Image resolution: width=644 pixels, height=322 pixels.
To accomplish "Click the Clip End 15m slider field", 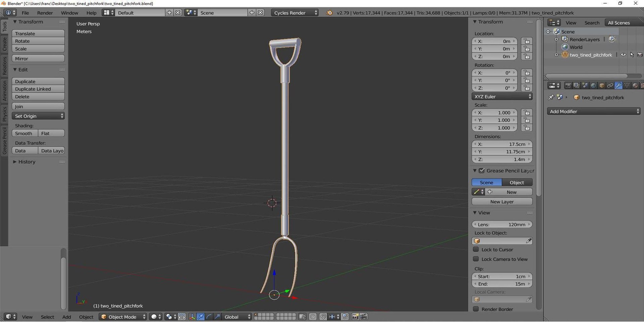I will 502,284.
